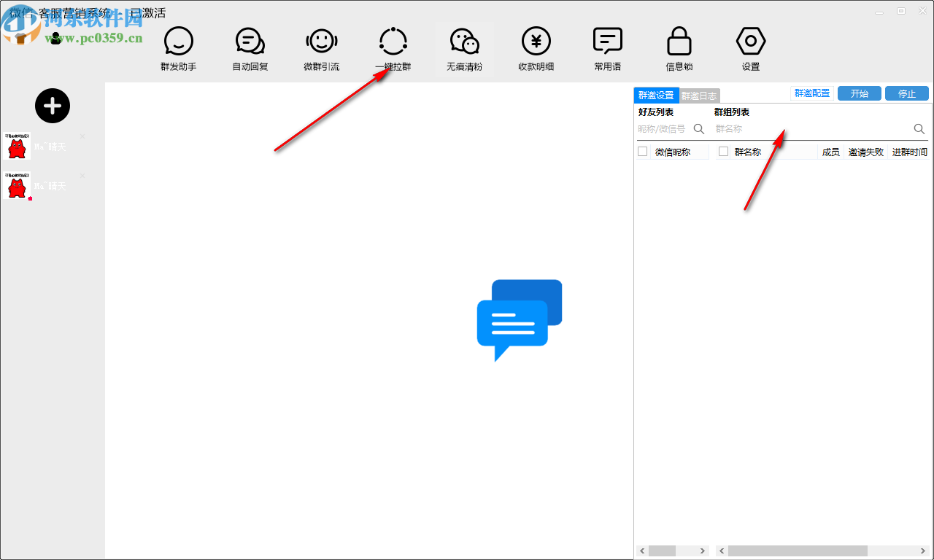This screenshot has height=560, width=934.
Task: Switch to the 群邀日志 tab
Action: tap(699, 96)
